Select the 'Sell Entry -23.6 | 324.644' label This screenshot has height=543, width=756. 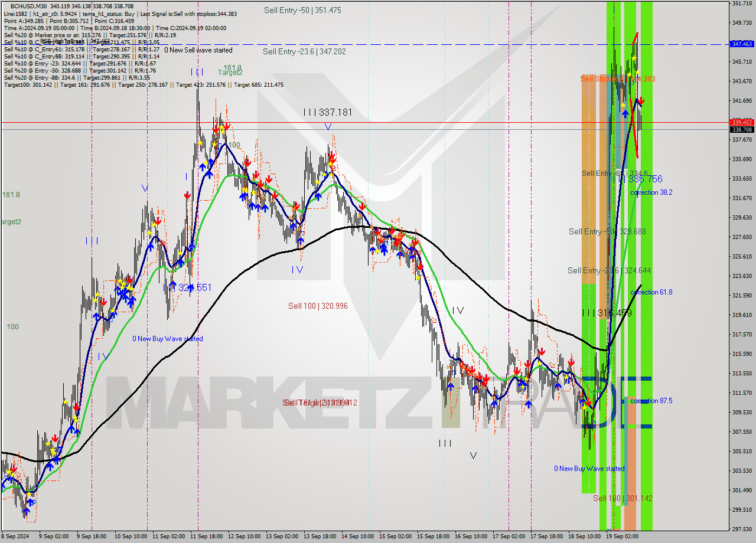click(610, 270)
